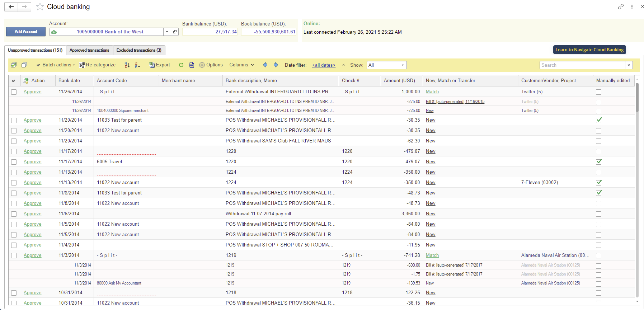The width and height of the screenshot is (644, 310).
Task: Click the Add Account button
Action: pos(26,32)
